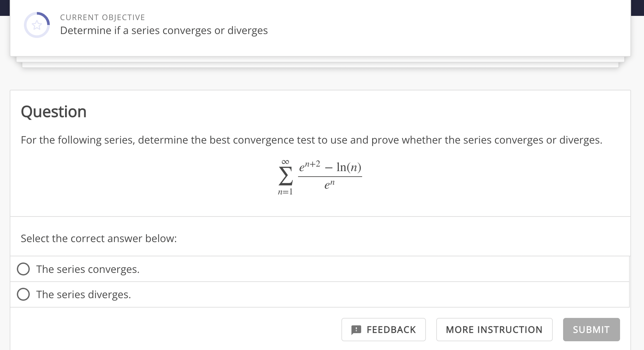Image resolution: width=644 pixels, height=350 pixels.
Task: Click the question instruction sentence about convergence tests
Action: click(x=311, y=140)
